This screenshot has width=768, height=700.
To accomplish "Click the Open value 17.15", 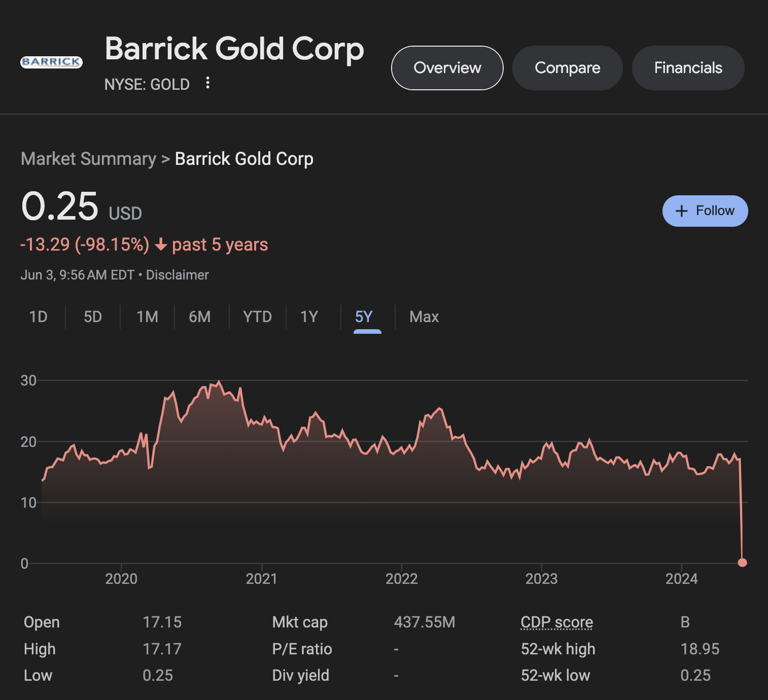I will [x=162, y=622].
